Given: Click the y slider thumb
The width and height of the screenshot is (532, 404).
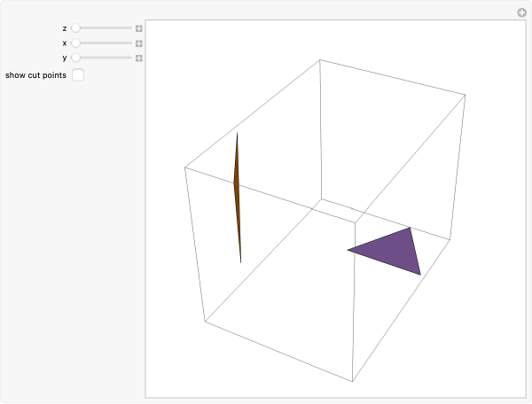Looking at the screenshot, I should [76, 58].
